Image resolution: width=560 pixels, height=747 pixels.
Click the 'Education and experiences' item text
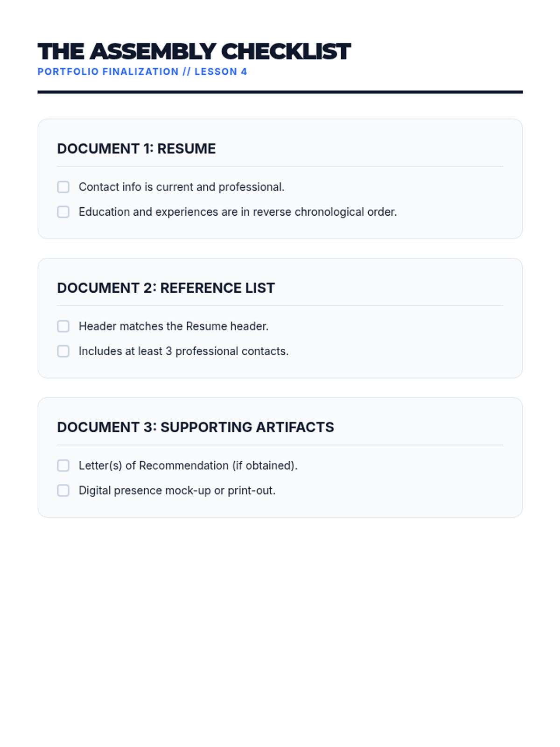click(x=238, y=212)
